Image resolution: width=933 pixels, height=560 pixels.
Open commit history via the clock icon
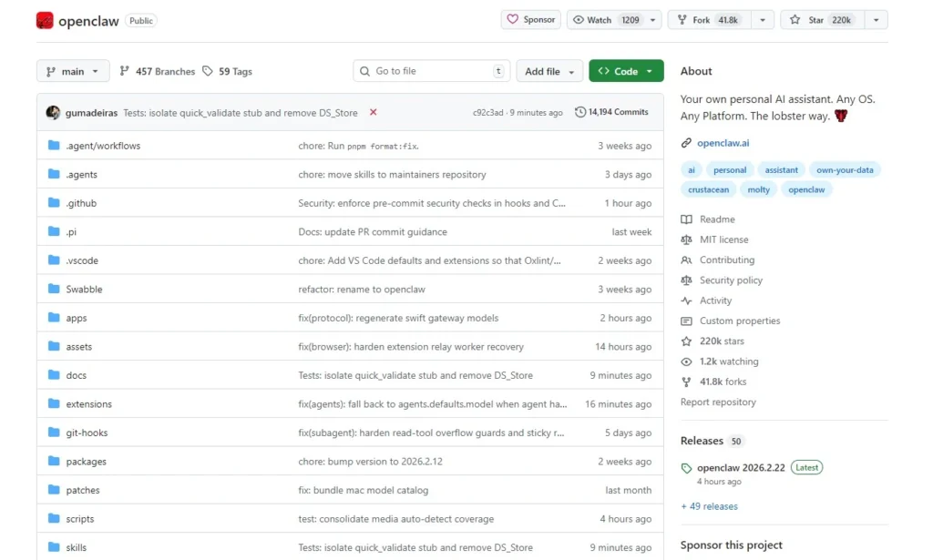pyautogui.click(x=581, y=111)
